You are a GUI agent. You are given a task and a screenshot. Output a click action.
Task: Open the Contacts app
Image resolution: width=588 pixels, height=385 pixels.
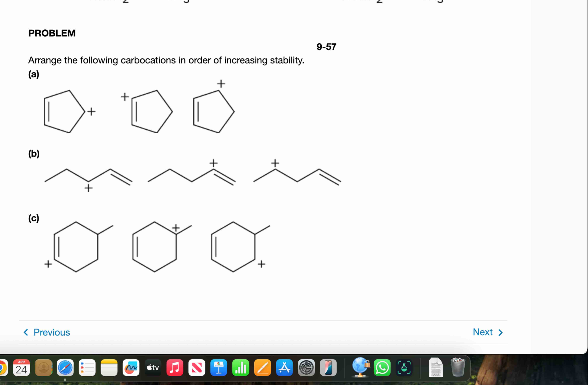point(44,368)
